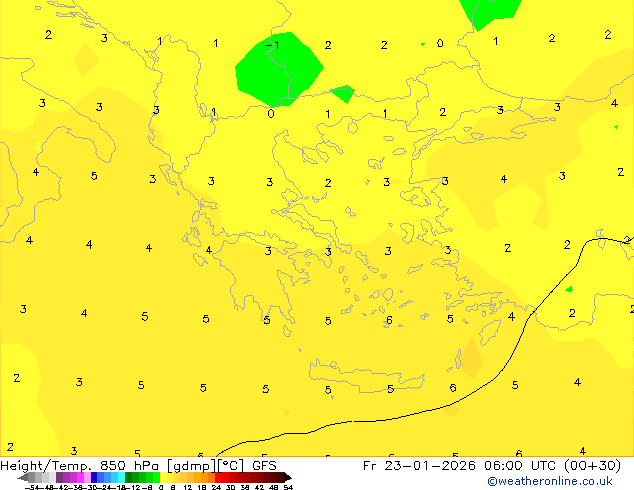Screen dimensions: 634x490
Task: Click the "(00+30)" forecast offset label
Action: pyautogui.click(x=592, y=466)
